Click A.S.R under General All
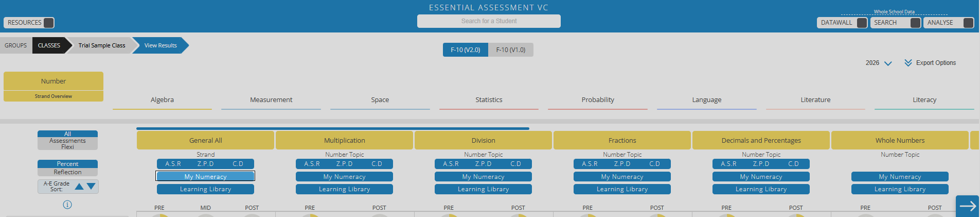Screen dimensions: 980x217 tap(173, 164)
